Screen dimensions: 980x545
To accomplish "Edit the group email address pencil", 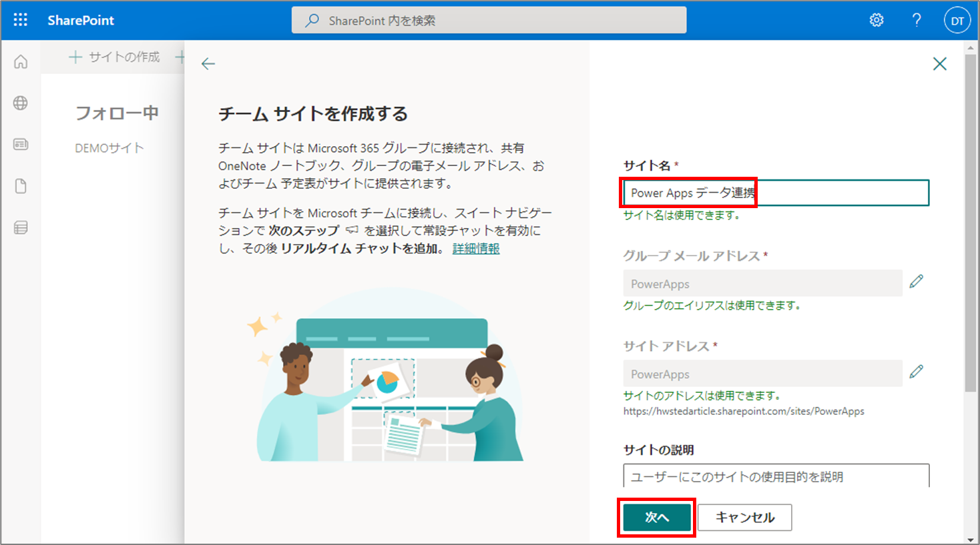I will coord(917,281).
